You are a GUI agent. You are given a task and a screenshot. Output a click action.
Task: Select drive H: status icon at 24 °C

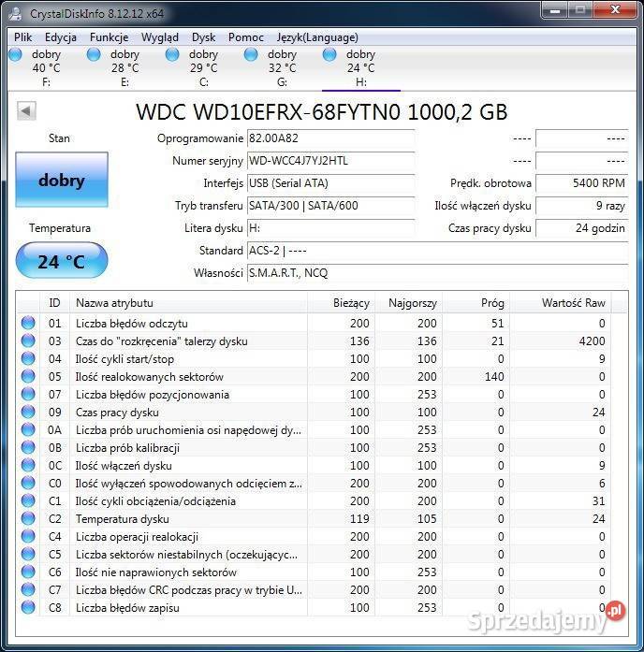(x=329, y=54)
